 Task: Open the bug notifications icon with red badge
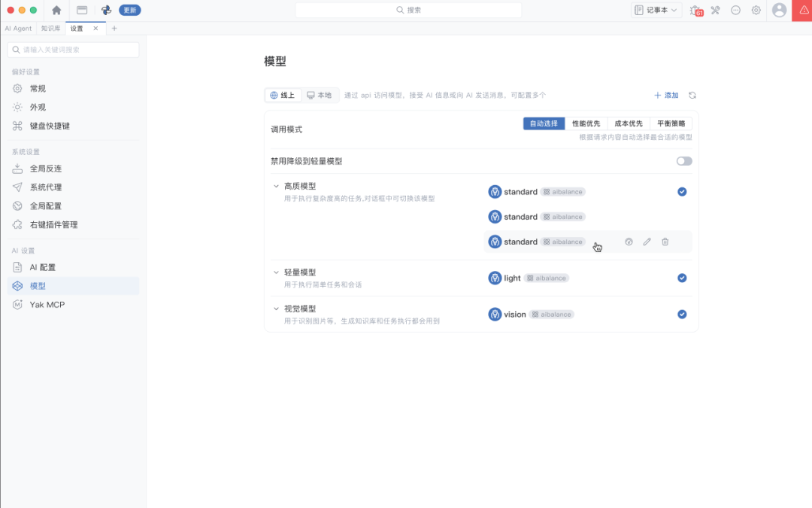(696, 11)
